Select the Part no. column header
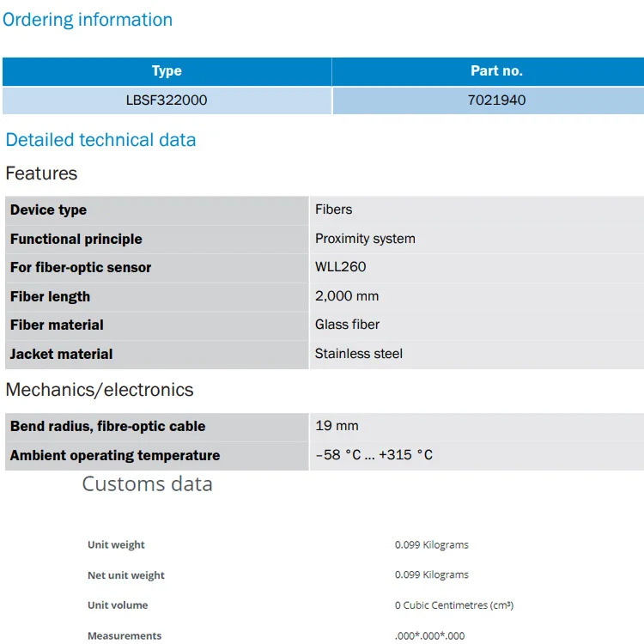644x644 pixels. 488,71
